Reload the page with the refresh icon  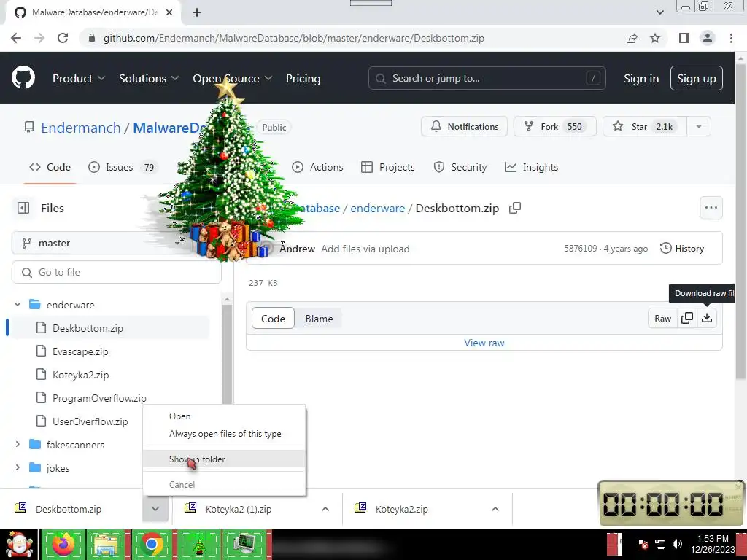63,38
